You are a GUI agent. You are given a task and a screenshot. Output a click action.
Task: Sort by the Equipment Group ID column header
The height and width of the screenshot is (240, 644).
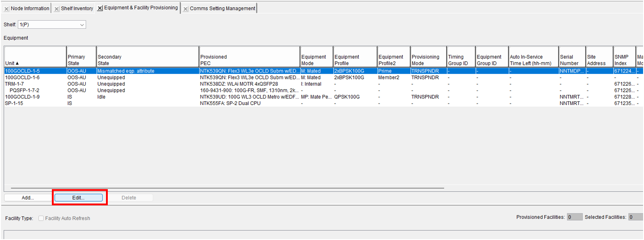tap(492, 57)
